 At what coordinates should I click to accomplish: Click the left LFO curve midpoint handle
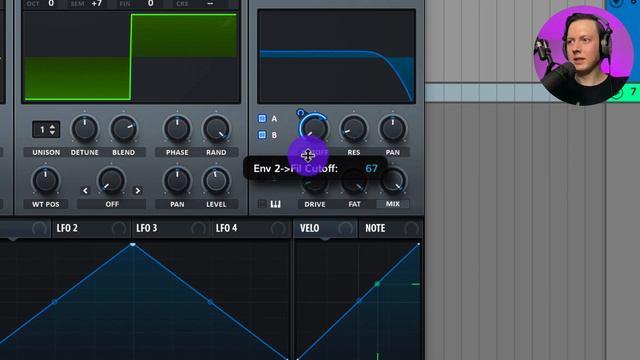pos(55,302)
